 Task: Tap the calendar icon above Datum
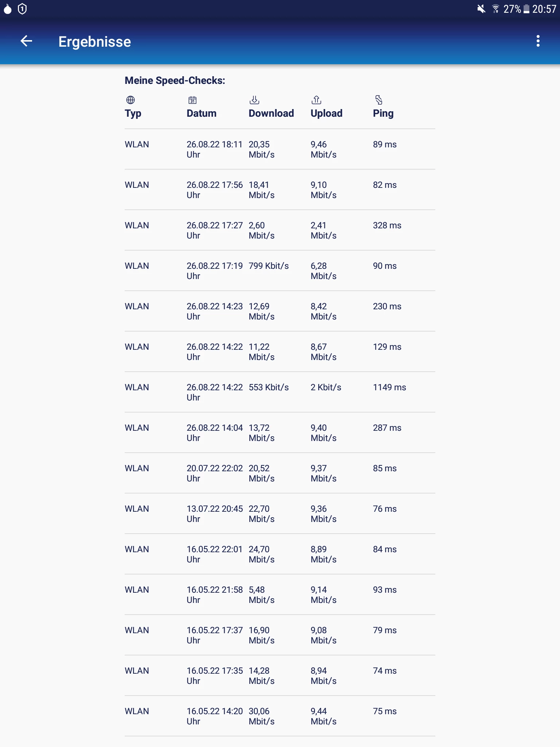tap(192, 100)
